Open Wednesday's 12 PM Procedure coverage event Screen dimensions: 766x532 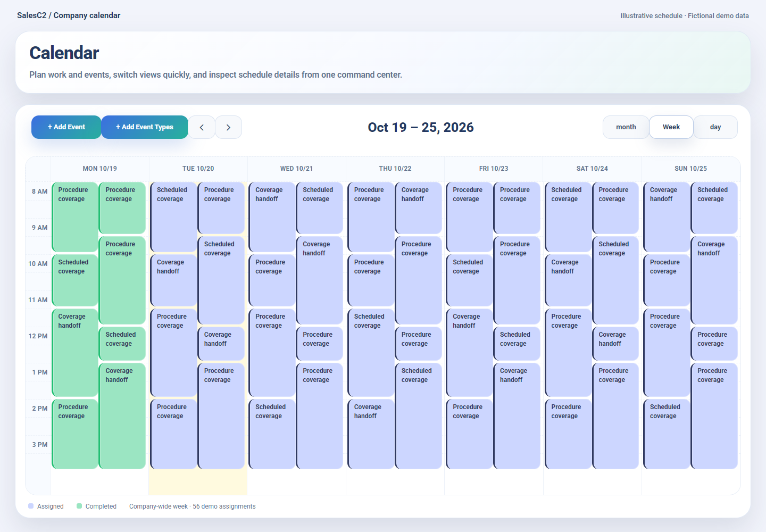click(319, 344)
